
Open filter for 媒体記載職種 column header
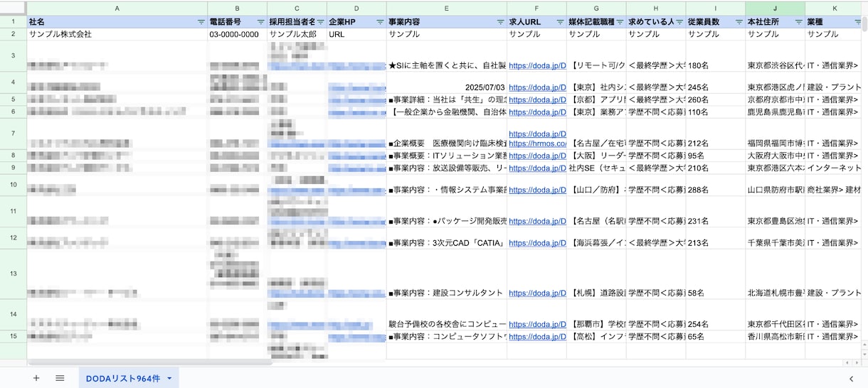pyautogui.click(x=620, y=22)
